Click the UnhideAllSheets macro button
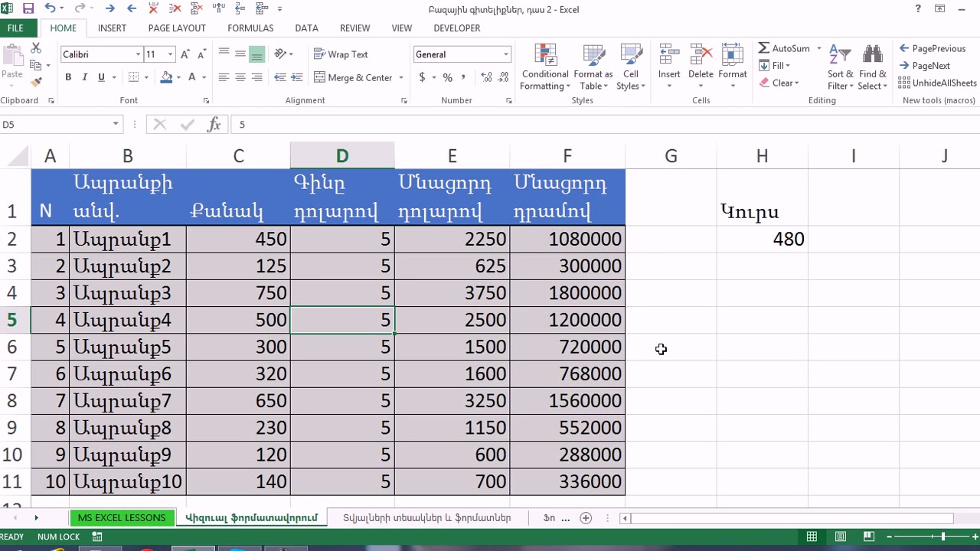The image size is (980, 551). click(937, 83)
